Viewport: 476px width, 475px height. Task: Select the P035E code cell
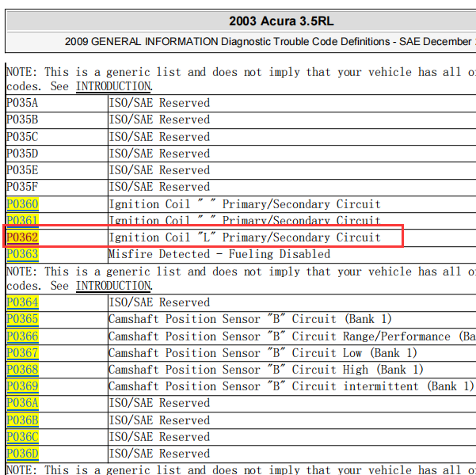pos(57,170)
